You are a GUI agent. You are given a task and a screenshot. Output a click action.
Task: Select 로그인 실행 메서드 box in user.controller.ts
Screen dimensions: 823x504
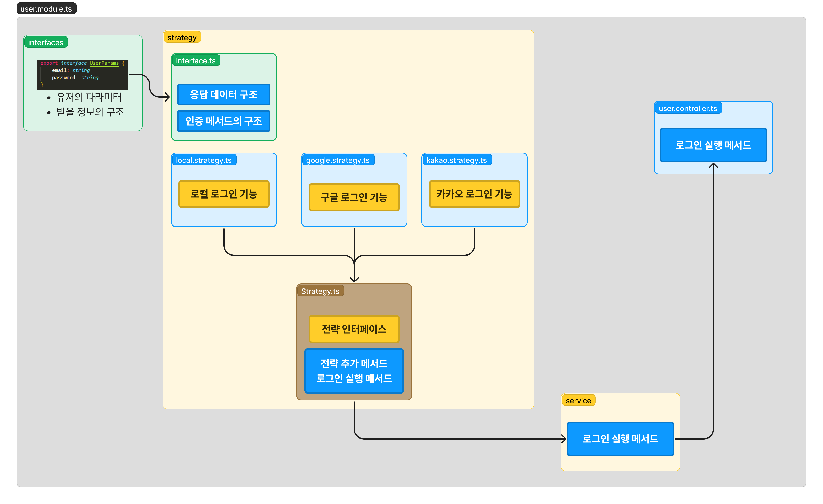[x=713, y=145]
